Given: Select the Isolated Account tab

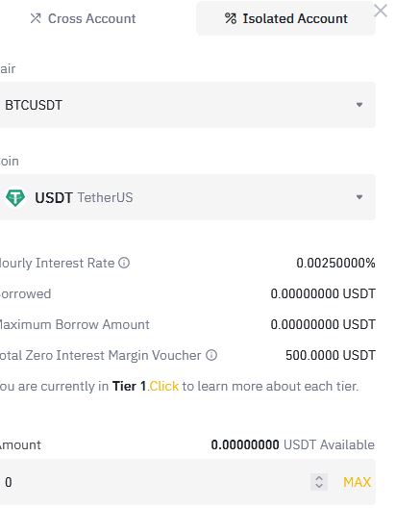Looking at the screenshot, I should coord(285,18).
